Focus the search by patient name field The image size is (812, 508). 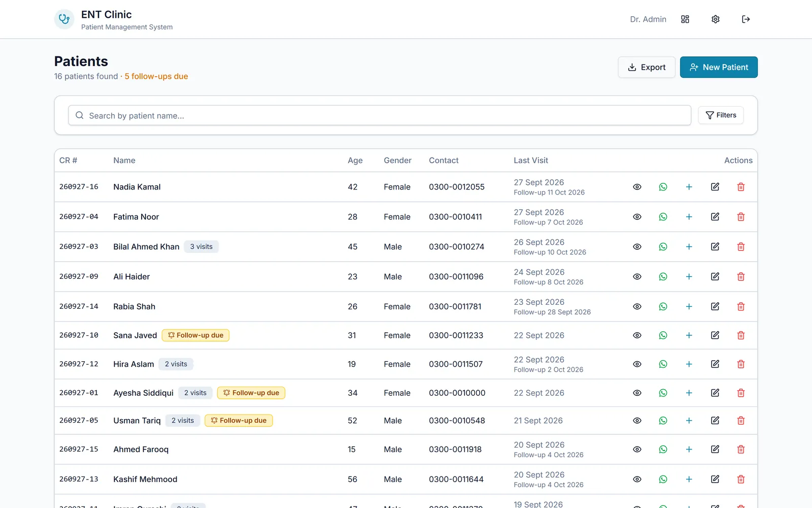(380, 115)
